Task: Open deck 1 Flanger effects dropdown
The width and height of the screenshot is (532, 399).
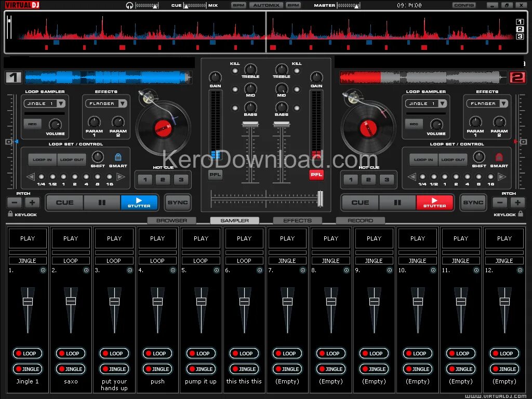Action: [x=123, y=103]
